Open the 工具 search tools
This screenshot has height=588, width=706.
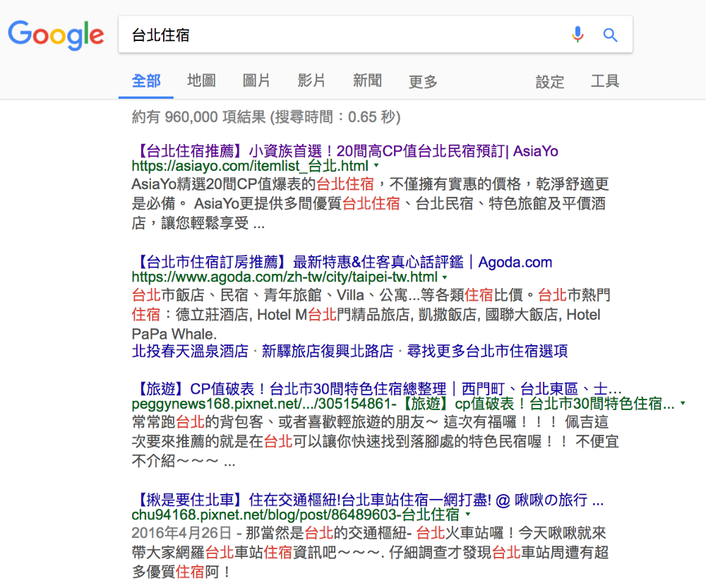point(605,81)
